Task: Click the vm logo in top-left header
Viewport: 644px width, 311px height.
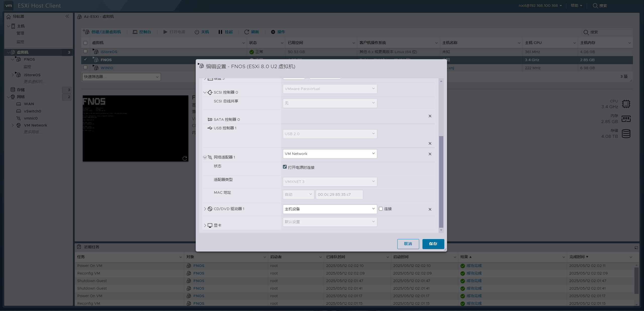Action: 9,6
